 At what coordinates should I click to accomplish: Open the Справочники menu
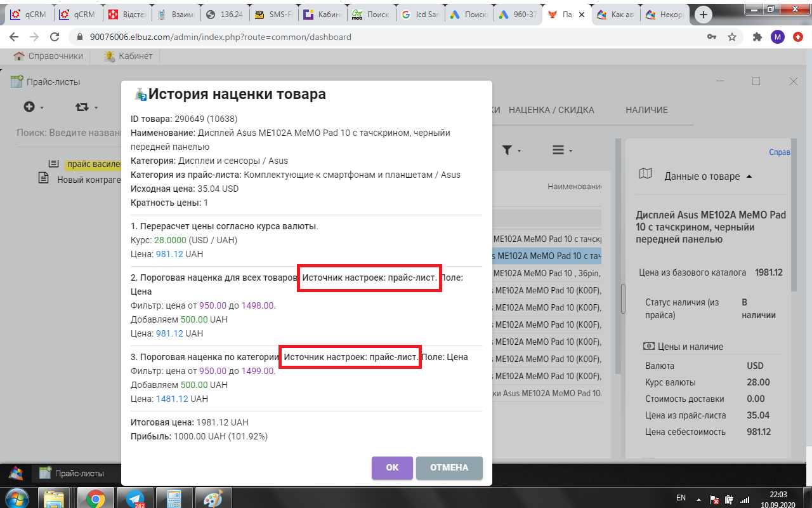pyautogui.click(x=48, y=56)
